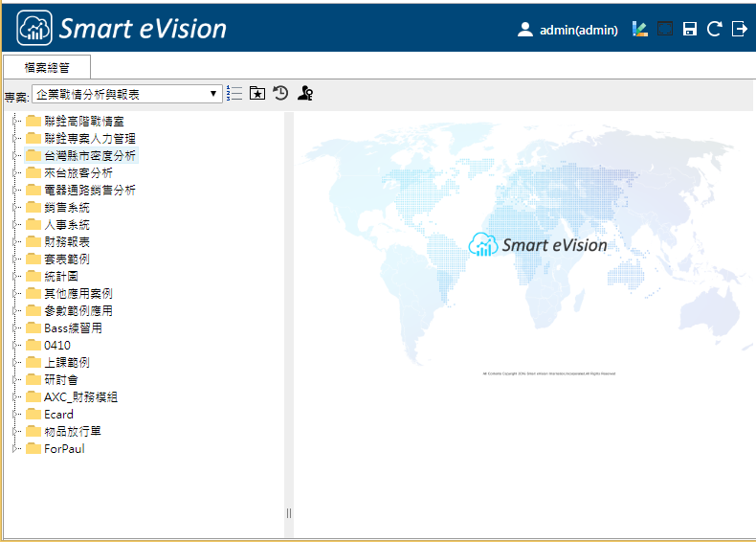Expand the 聯銓高階戰情室 folder node
756x542 pixels.
click(x=14, y=122)
